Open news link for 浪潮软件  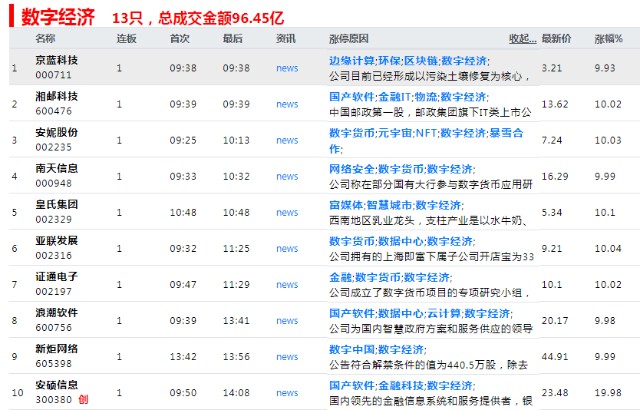point(287,321)
